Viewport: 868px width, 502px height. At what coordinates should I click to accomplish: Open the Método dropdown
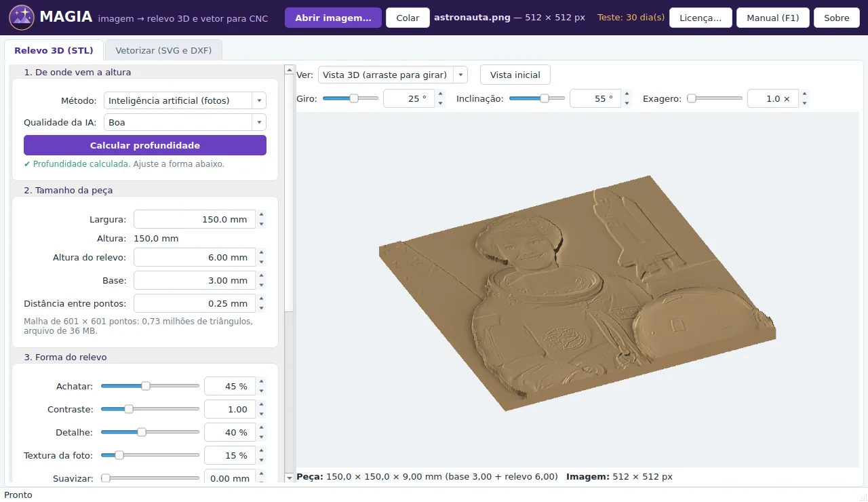pos(185,100)
